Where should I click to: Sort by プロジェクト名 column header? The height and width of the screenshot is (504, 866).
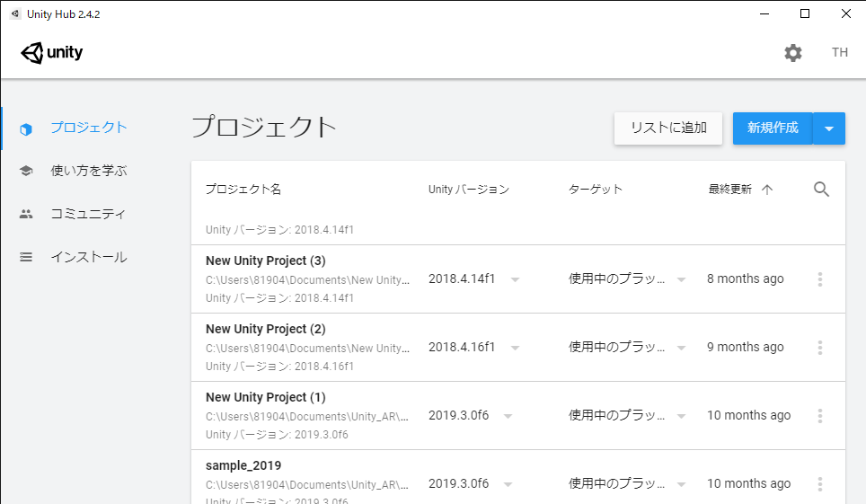243,190
